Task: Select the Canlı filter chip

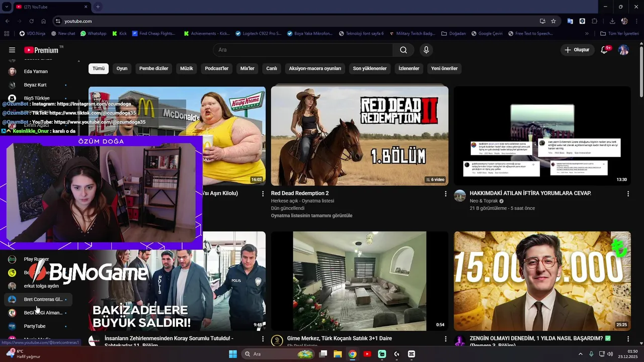Action: click(x=272, y=68)
